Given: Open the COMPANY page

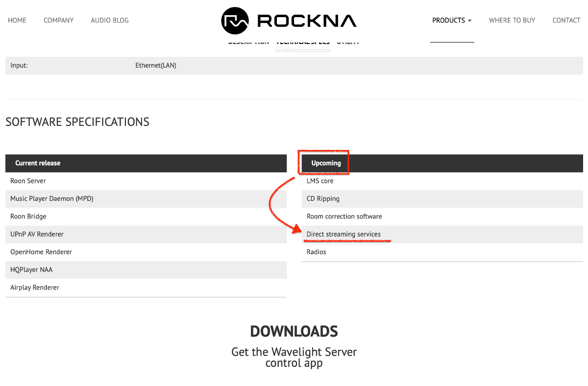Looking at the screenshot, I should [x=58, y=21].
